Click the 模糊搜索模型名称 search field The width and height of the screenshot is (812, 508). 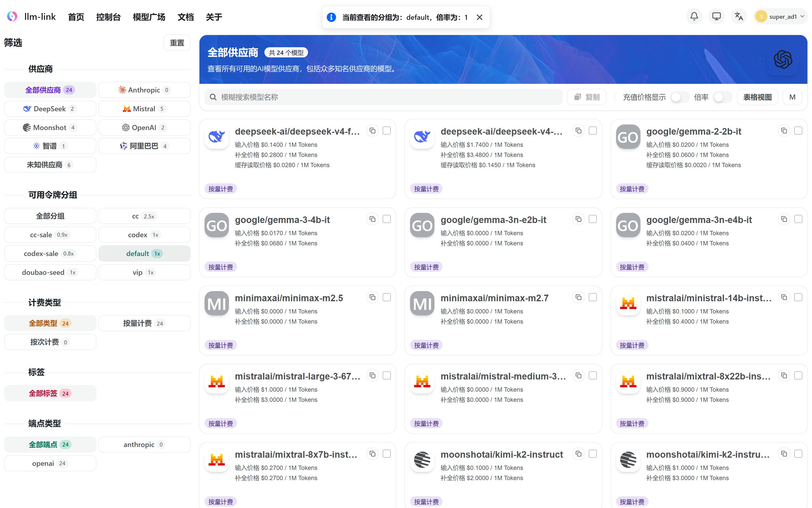point(383,97)
